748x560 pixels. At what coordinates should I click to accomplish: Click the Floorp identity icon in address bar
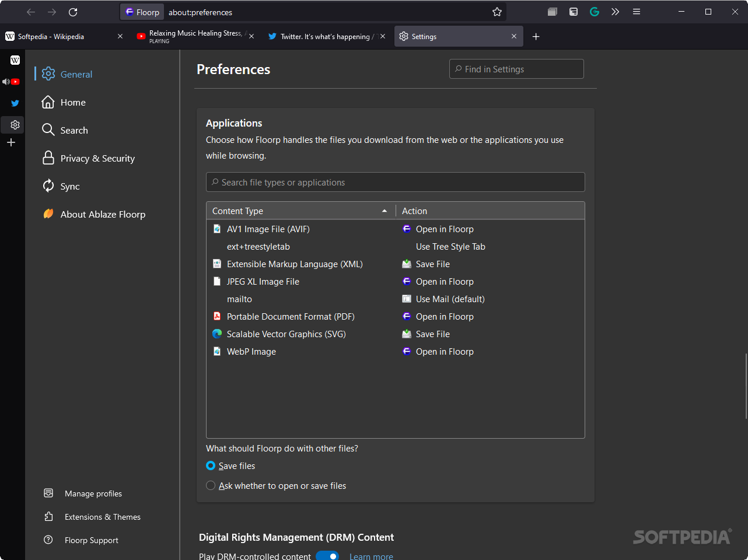(x=142, y=12)
